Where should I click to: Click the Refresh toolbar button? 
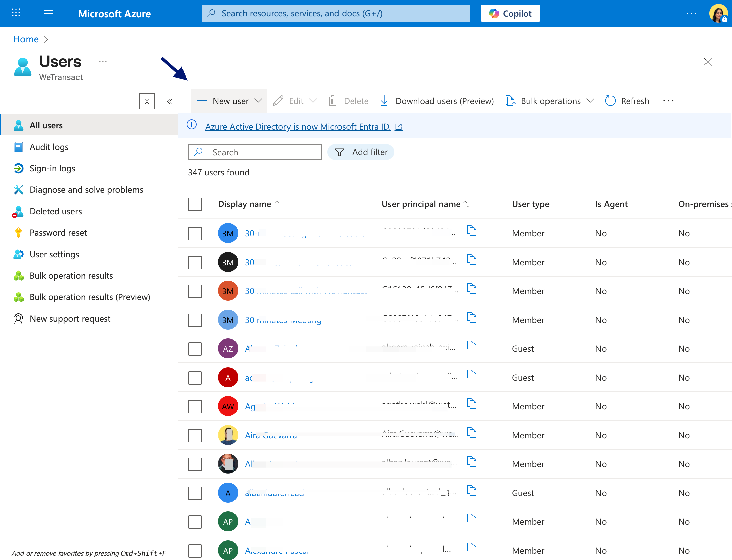pos(627,101)
